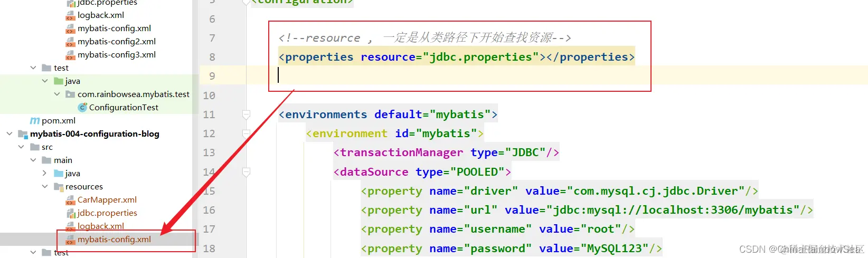Select the src folder icon
This screenshot has height=258, width=868.
click(35, 147)
